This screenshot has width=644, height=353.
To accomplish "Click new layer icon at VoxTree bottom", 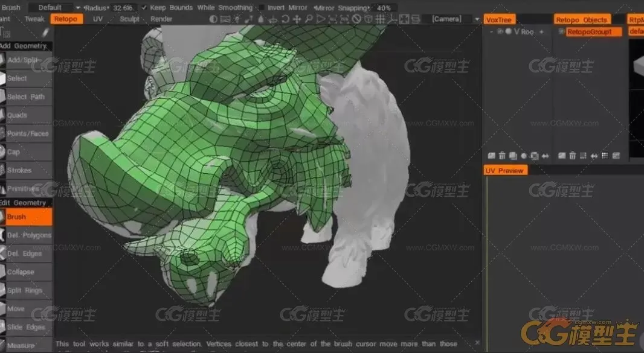I will (491, 156).
